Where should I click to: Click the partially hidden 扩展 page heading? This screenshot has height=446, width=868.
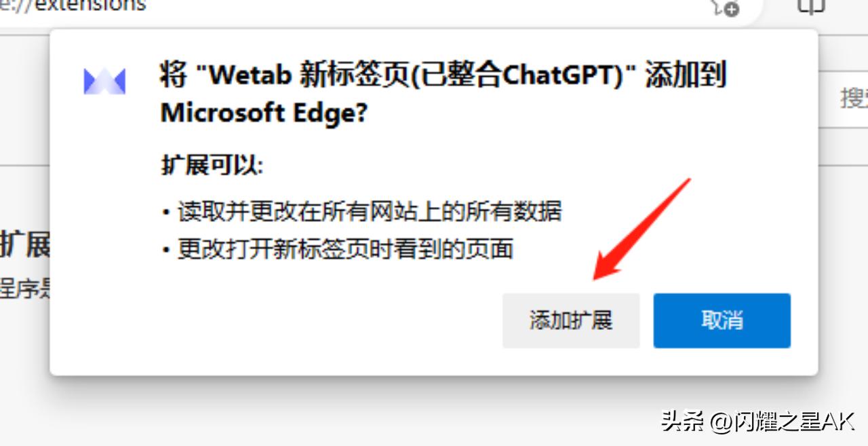pyautogui.click(x=25, y=244)
